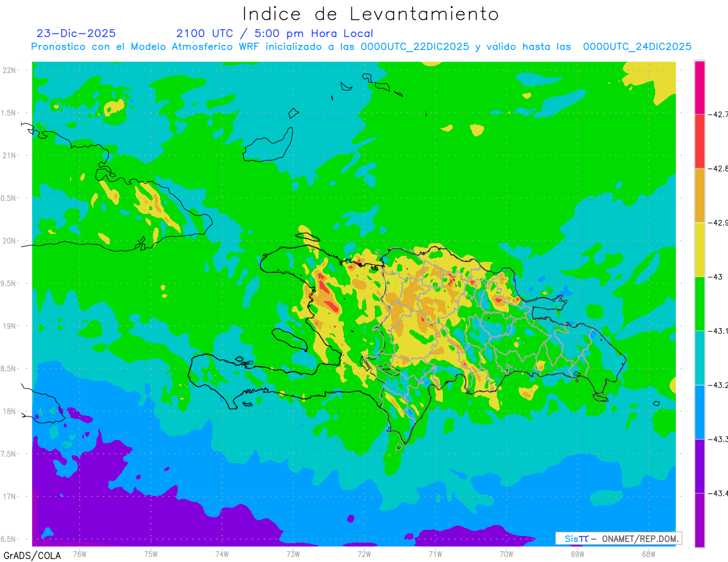
Task: Pick the red swatch between -42.7 and -42.8
Action: (x=699, y=141)
